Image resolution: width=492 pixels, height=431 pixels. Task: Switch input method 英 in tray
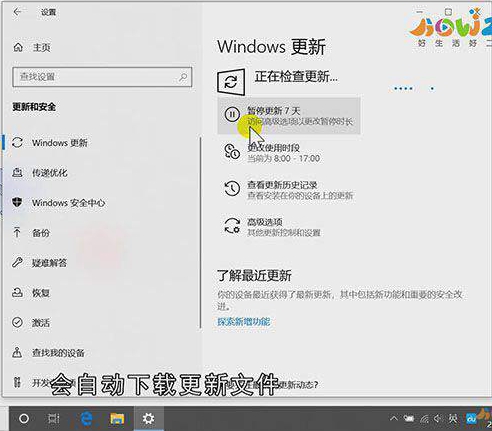click(453, 419)
